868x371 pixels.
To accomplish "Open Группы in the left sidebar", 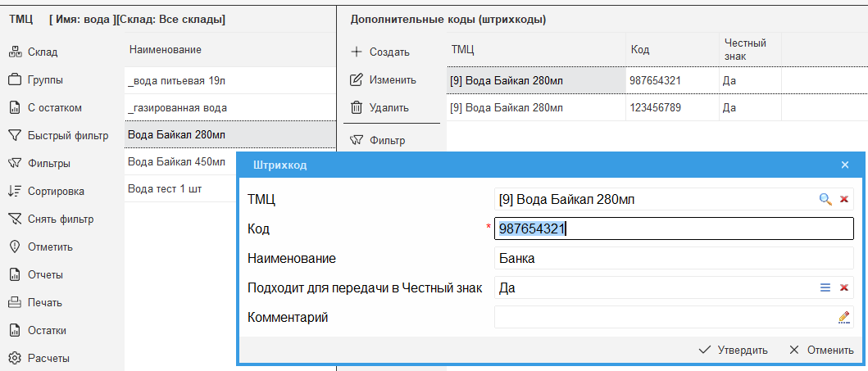I will tap(45, 80).
